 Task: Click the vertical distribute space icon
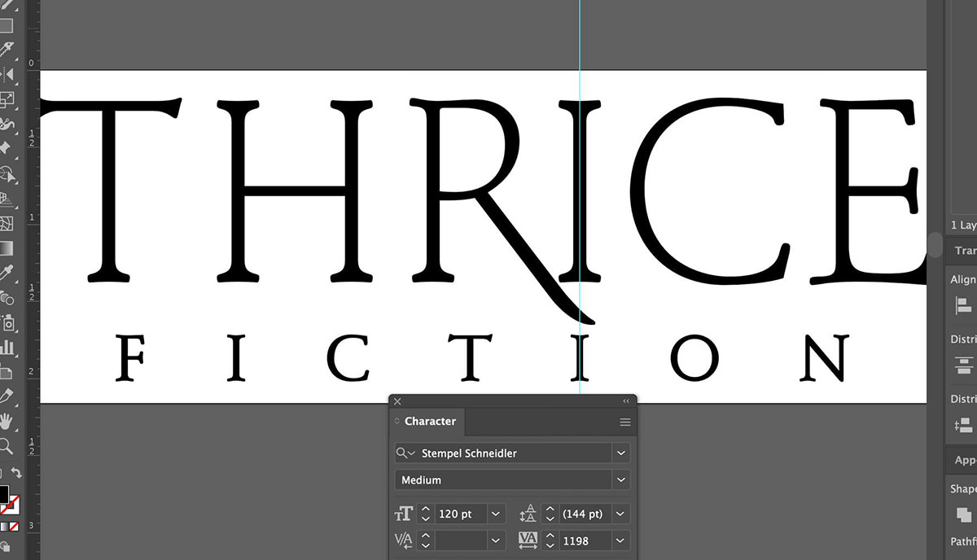point(963,425)
